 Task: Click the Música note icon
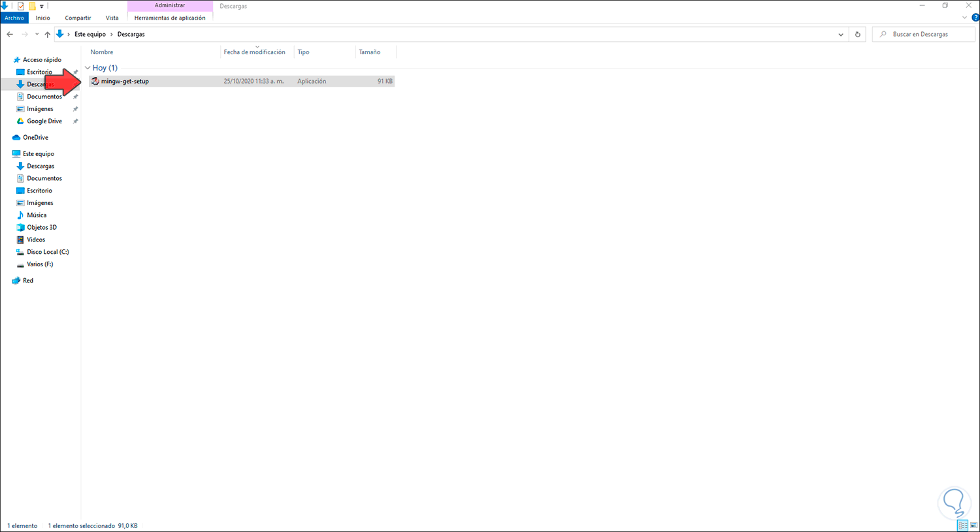click(x=20, y=215)
